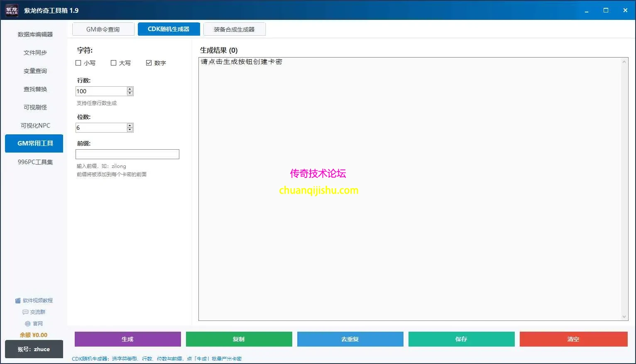This screenshot has height=364, width=636.
Task: Click the 前缀将被添加到每个卡密的前面 hint text
Action: (x=112, y=175)
